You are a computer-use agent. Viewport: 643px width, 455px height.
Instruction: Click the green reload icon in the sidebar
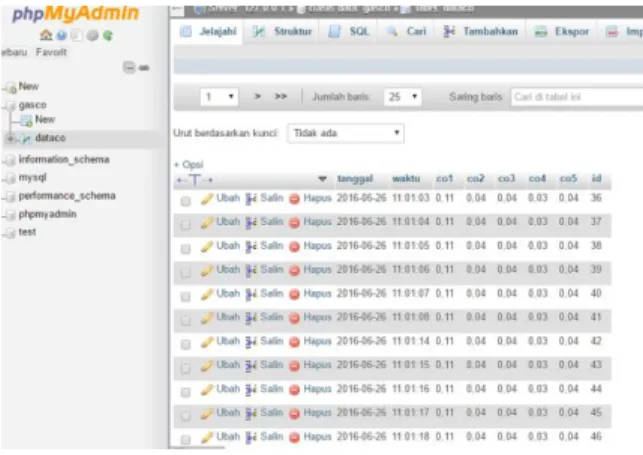click(x=108, y=36)
